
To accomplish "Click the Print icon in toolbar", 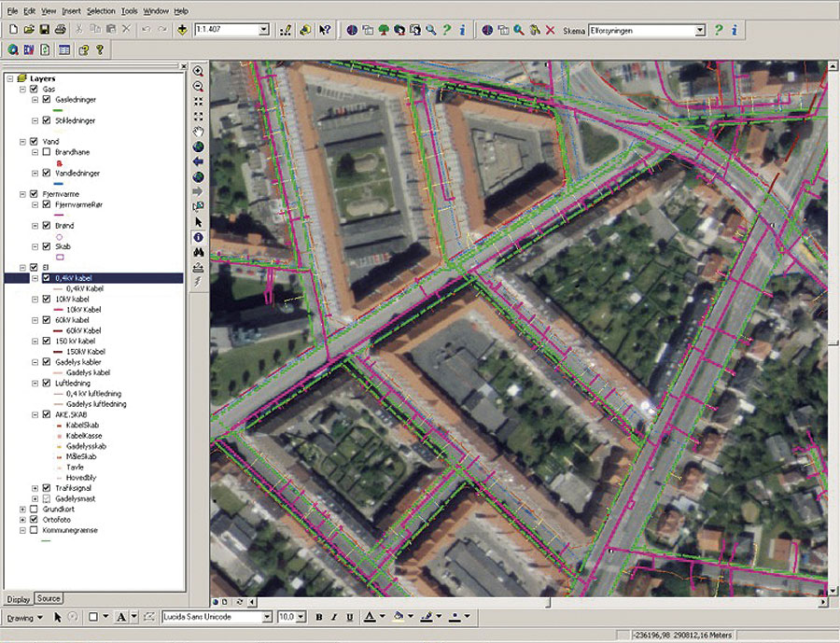I will tap(60, 30).
